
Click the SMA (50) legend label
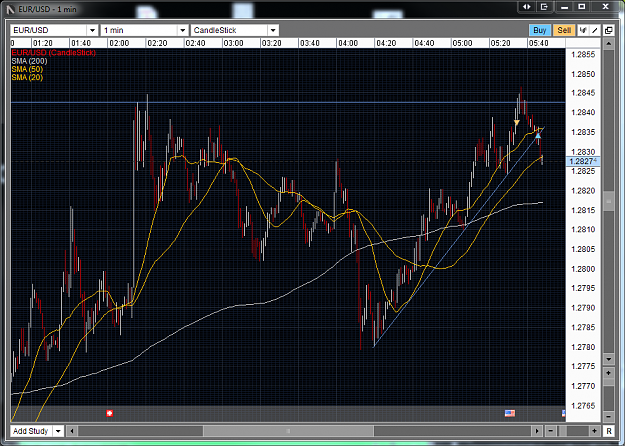point(27,69)
